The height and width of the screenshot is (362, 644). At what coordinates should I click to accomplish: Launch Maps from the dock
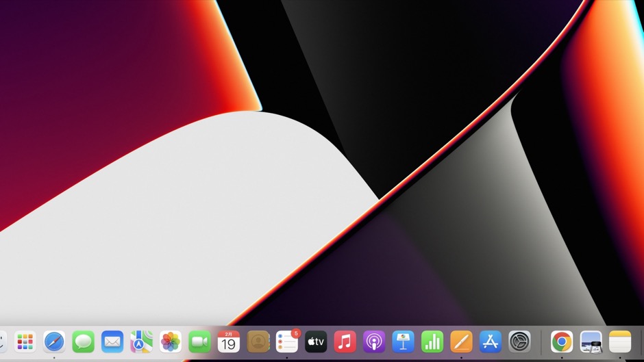[142, 341]
